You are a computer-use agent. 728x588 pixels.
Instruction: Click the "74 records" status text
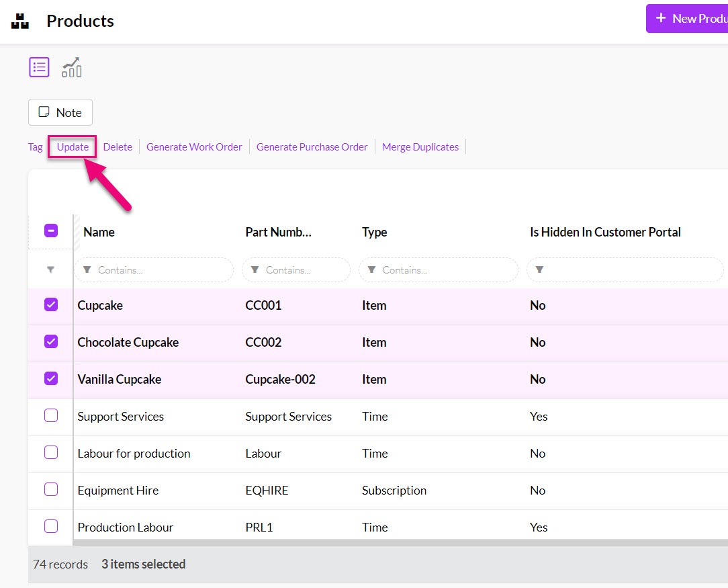click(60, 564)
